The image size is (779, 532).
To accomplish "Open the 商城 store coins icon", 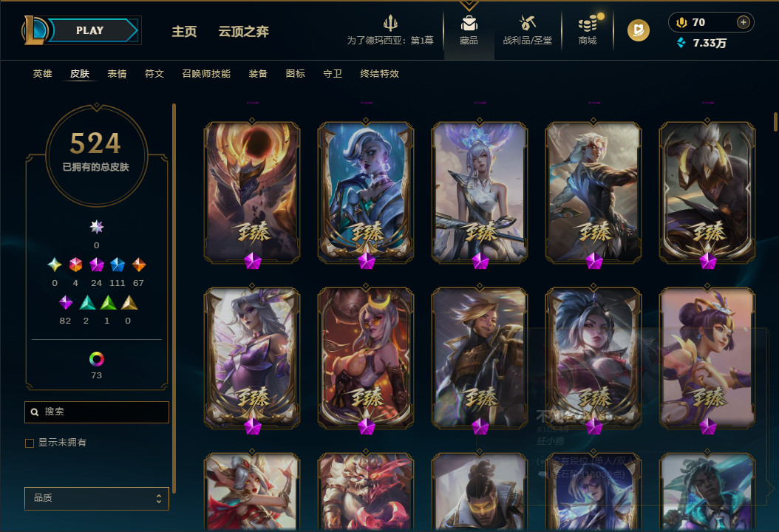I will pyautogui.click(x=588, y=24).
